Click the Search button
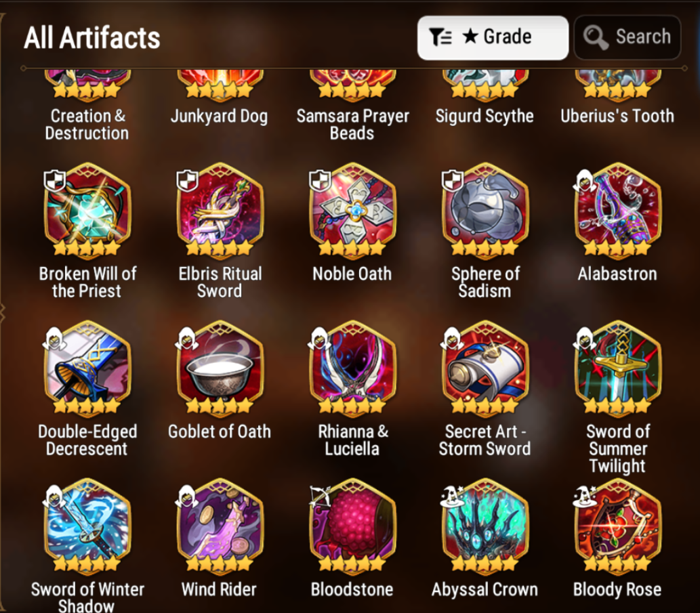 click(x=627, y=37)
